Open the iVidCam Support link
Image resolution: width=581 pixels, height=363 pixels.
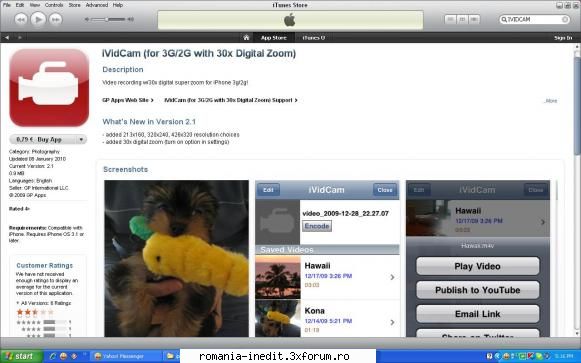231,100
